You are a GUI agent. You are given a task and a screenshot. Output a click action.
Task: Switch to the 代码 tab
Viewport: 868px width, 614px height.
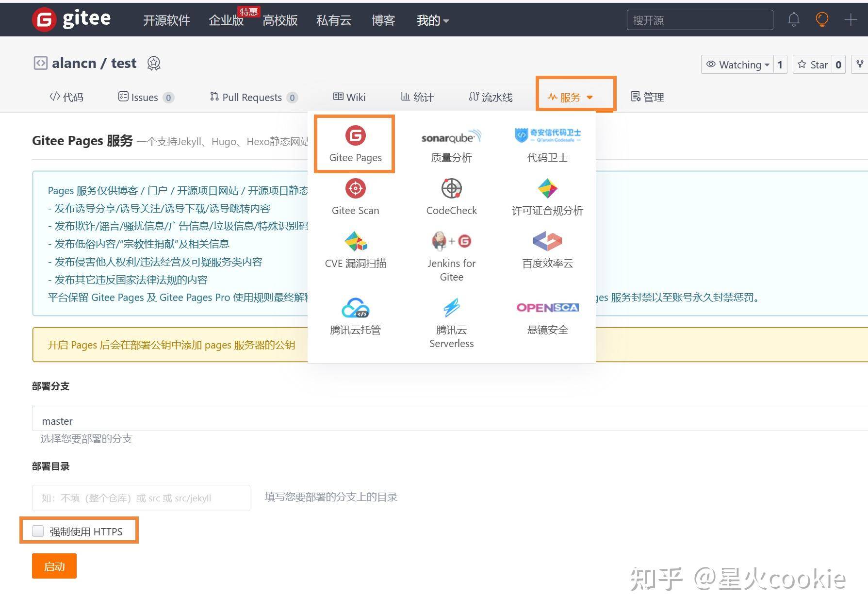(66, 97)
